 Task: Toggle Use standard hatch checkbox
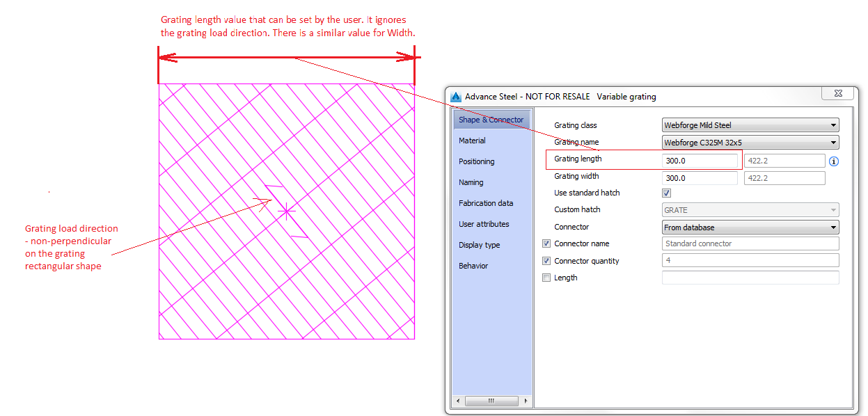point(666,193)
